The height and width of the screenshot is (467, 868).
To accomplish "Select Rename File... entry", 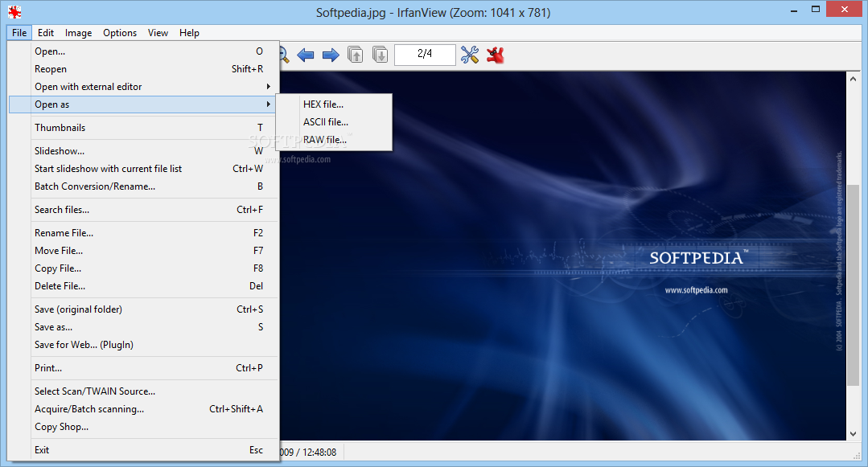I will point(143,233).
